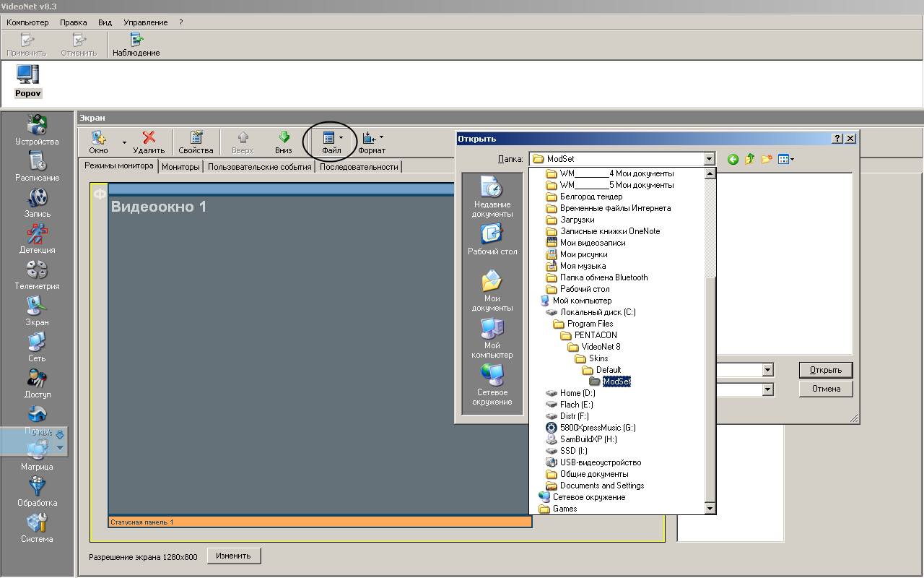This screenshot has width=924, height=578.
Task: Click the Удалить red cross button
Action: pos(149,142)
